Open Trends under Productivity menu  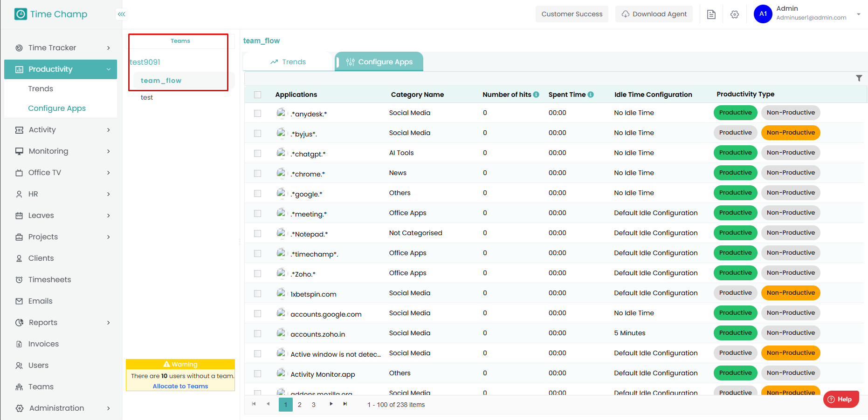41,88
